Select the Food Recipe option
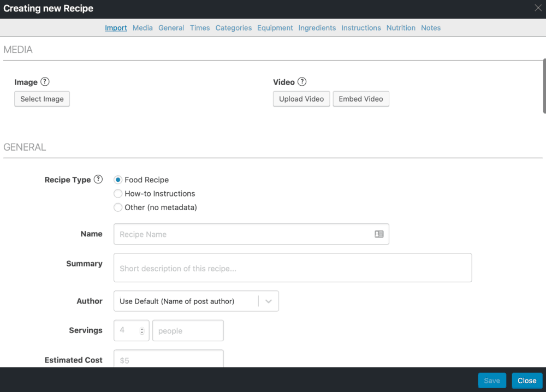The image size is (546, 392). coord(117,179)
